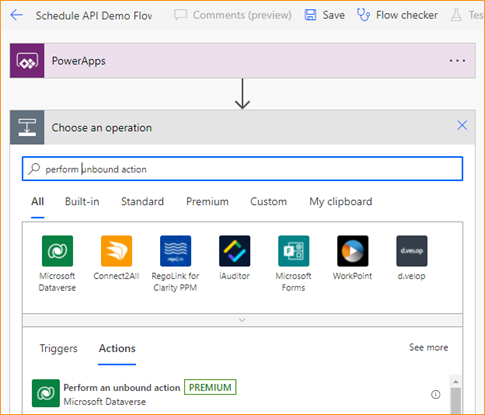This screenshot has height=415, width=485.
Task: Select the iAuditor connector icon
Action: [x=234, y=251]
